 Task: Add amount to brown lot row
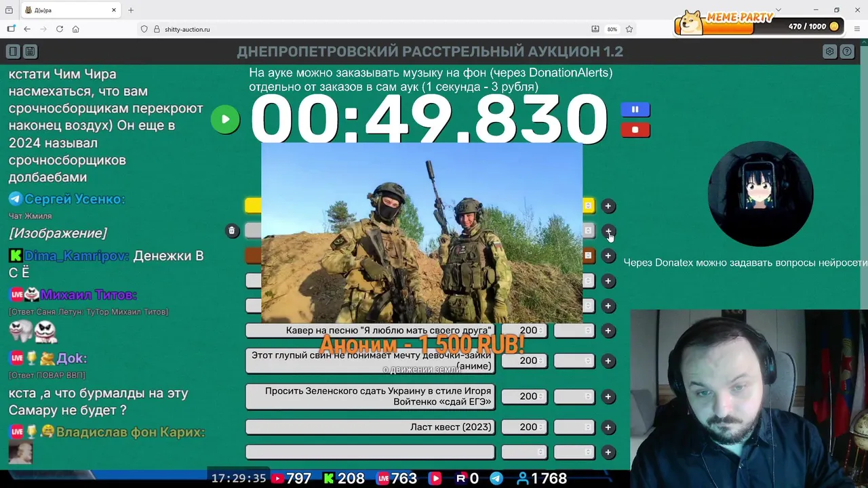coord(608,256)
